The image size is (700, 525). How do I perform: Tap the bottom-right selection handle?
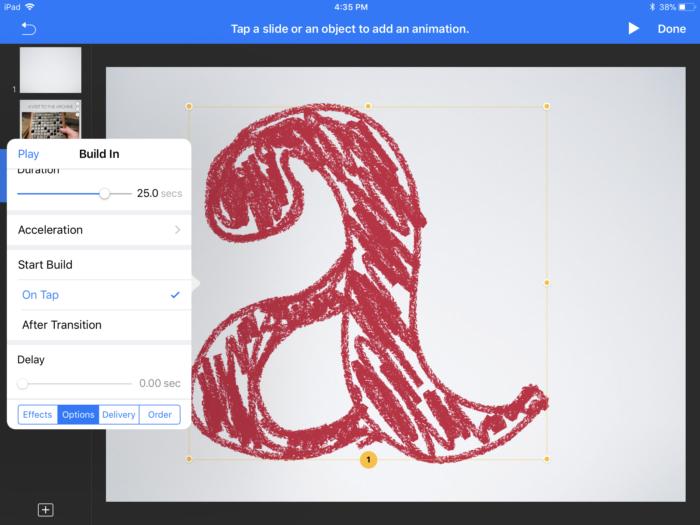click(547, 459)
